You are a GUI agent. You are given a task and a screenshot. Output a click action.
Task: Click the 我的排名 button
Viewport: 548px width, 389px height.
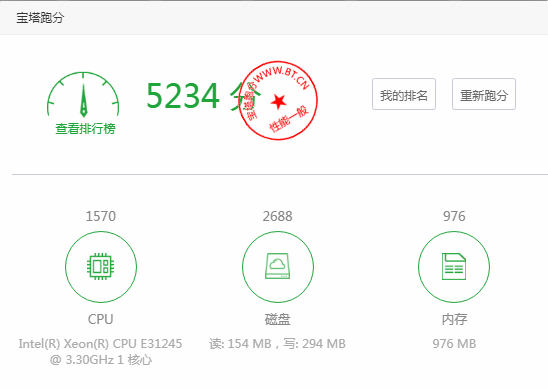pyautogui.click(x=404, y=94)
